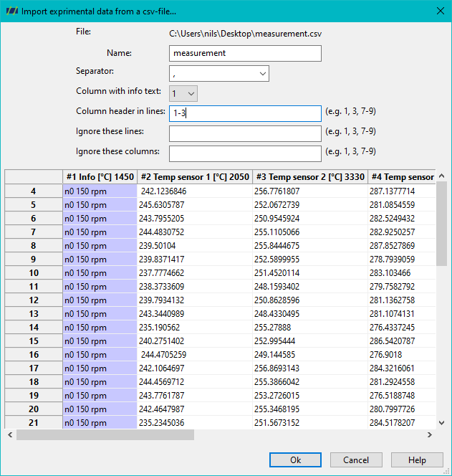
Task: Open the Separator dropdown
Action: pos(219,73)
